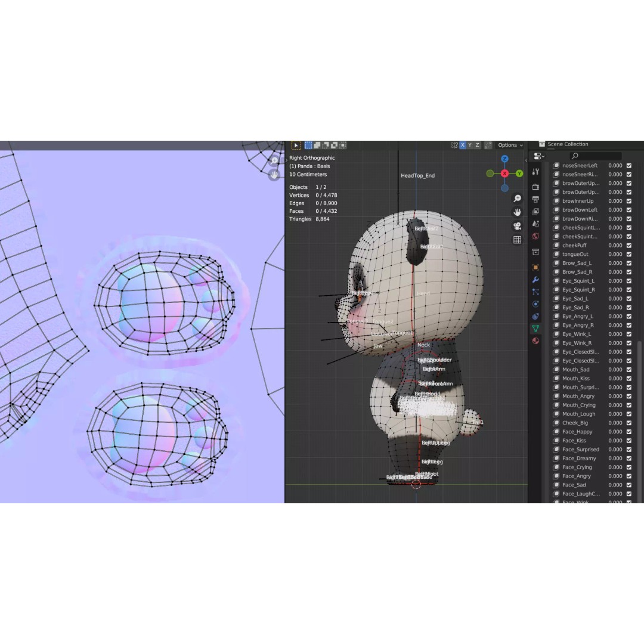This screenshot has width=644, height=644.
Task: Open the Output properties tab
Action: [x=535, y=199]
